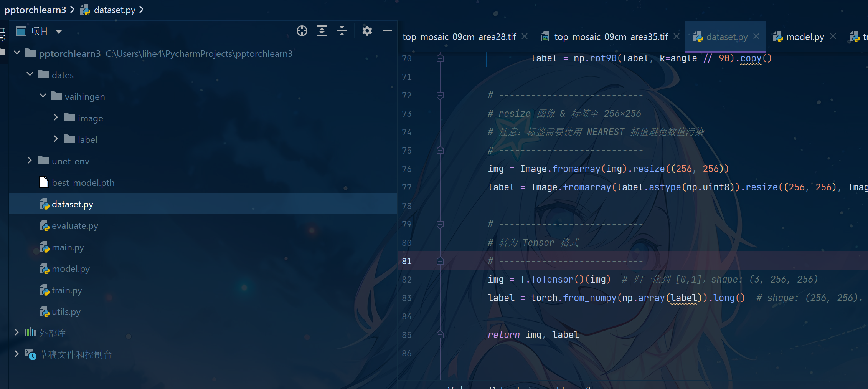
Task: Switch to the model.py tab
Action: (x=804, y=37)
